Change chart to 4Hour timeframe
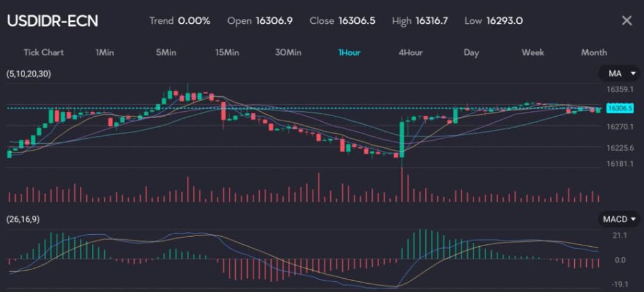The width and height of the screenshot is (644, 292). click(x=410, y=52)
